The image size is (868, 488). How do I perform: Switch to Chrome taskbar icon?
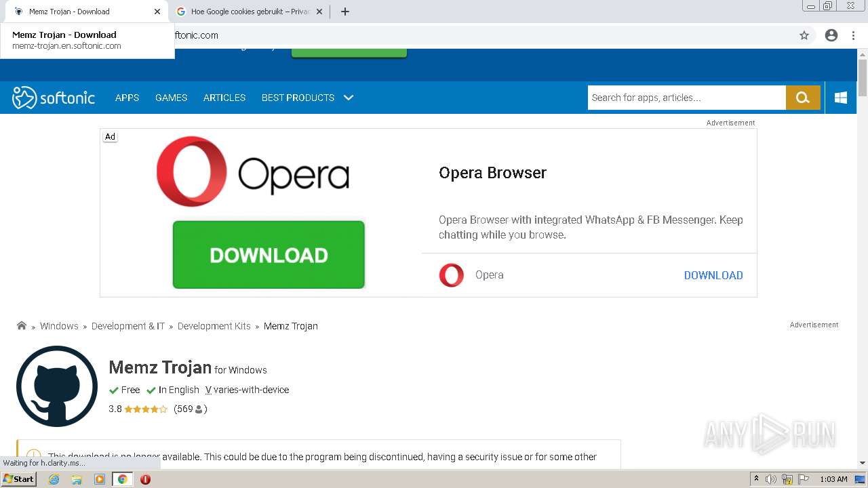coord(122,479)
